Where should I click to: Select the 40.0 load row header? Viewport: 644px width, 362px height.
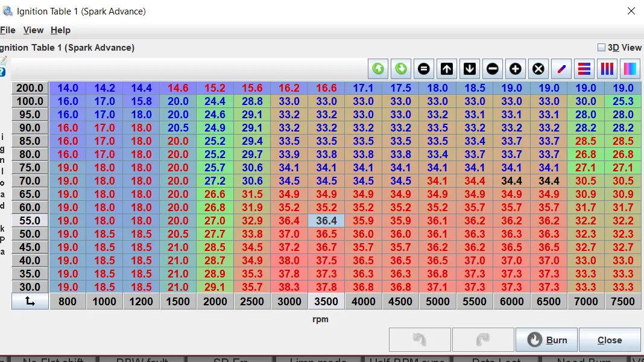(x=30, y=261)
